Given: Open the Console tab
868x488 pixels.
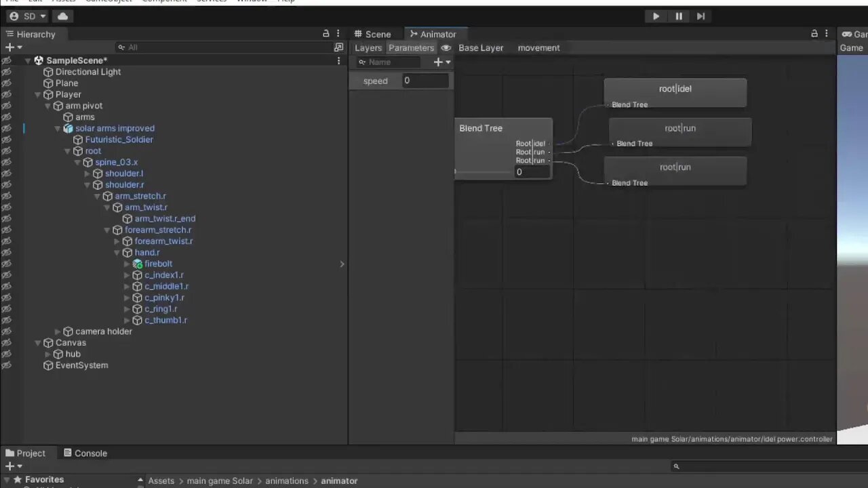Looking at the screenshot, I should point(85,453).
